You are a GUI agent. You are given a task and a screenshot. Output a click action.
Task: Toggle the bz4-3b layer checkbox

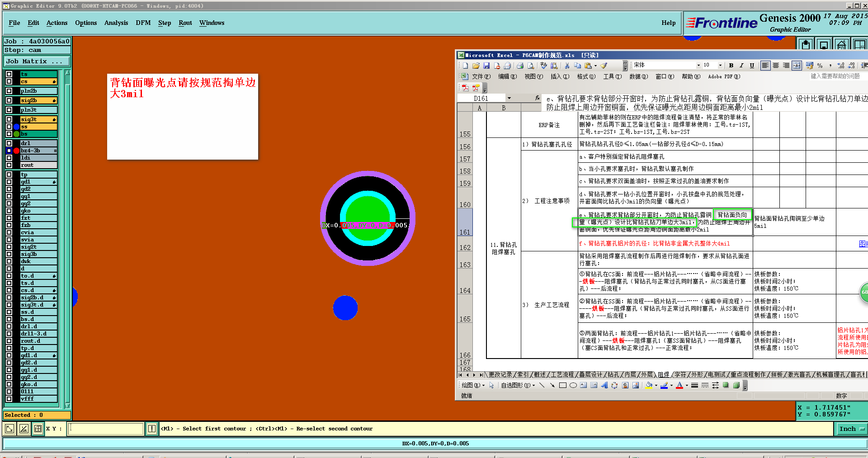click(x=9, y=151)
